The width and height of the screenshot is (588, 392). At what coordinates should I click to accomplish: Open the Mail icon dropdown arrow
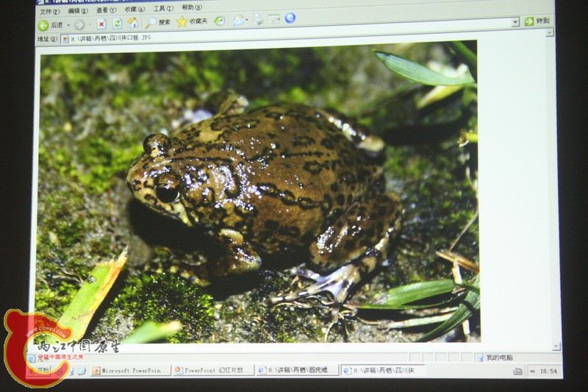[247, 21]
